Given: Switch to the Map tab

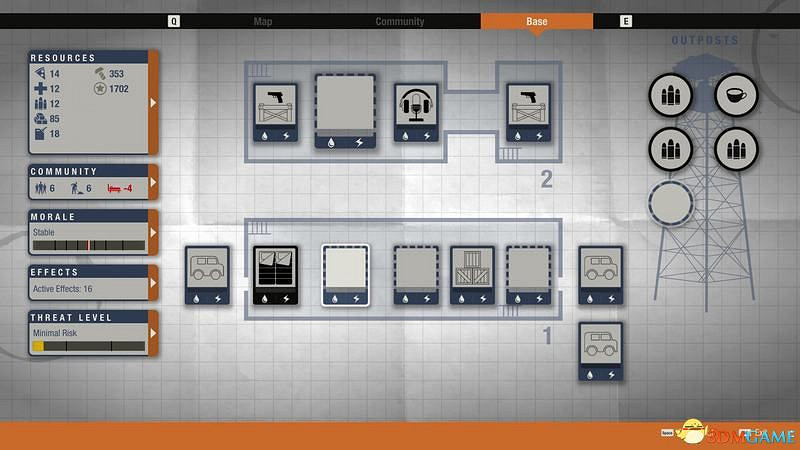Looking at the screenshot, I should (263, 21).
